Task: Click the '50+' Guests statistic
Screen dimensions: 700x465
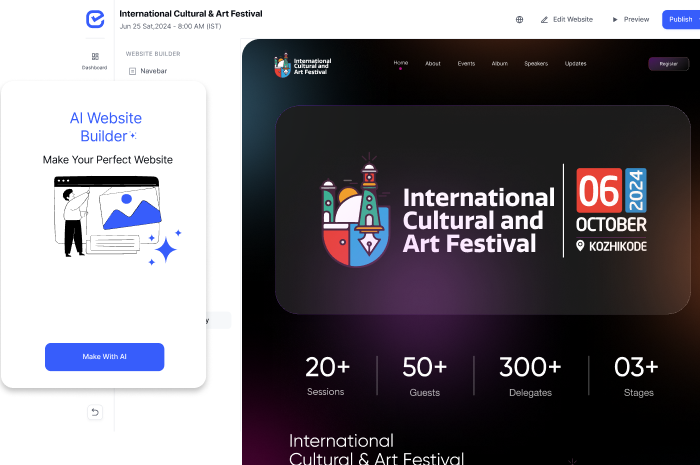Action: (x=425, y=376)
